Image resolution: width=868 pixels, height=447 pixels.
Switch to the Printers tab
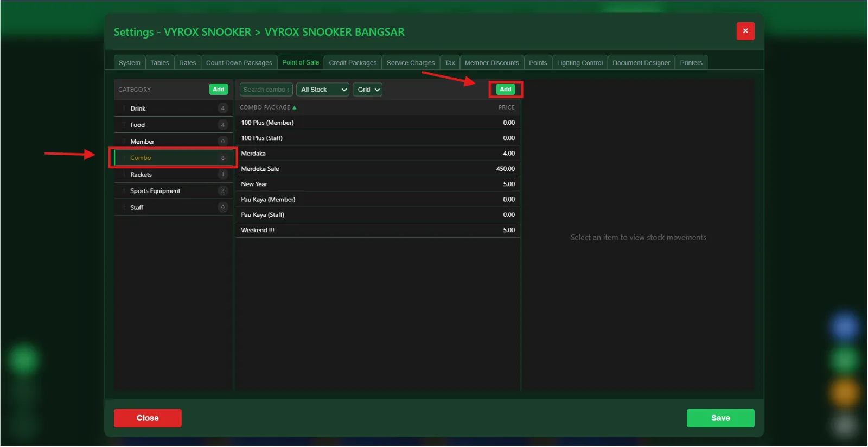tap(691, 63)
